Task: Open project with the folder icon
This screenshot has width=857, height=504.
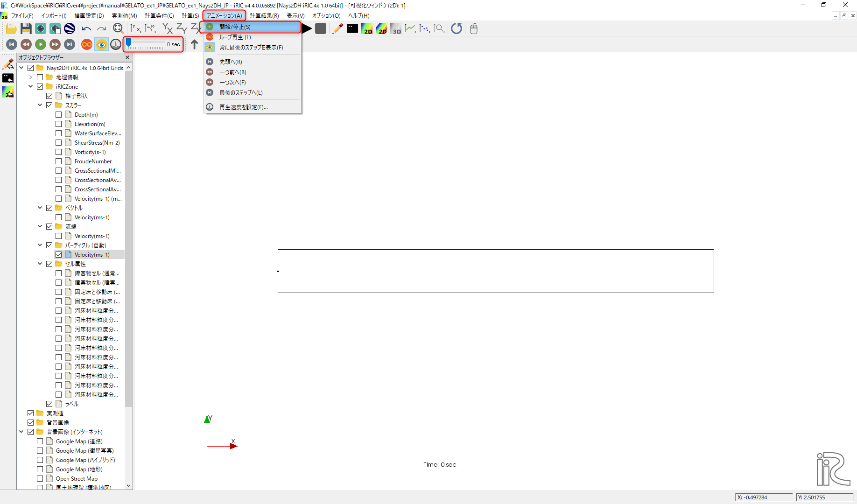Action: (11, 29)
